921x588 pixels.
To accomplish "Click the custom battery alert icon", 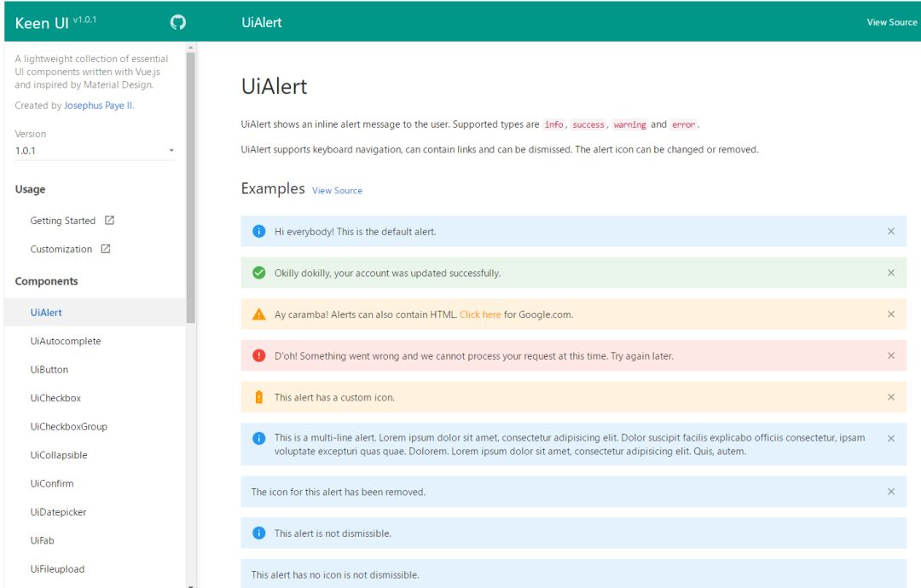I will tap(258, 397).
